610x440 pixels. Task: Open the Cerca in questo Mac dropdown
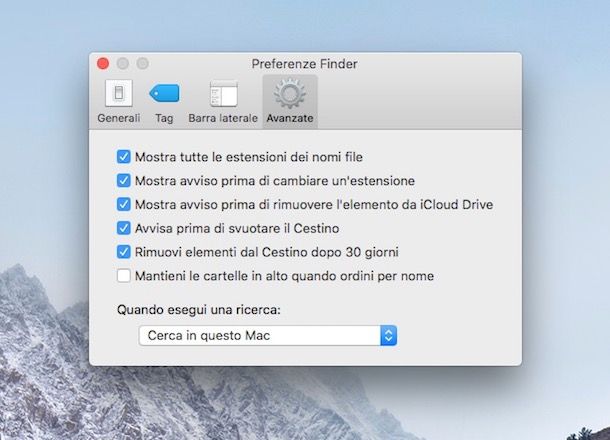[x=268, y=335]
